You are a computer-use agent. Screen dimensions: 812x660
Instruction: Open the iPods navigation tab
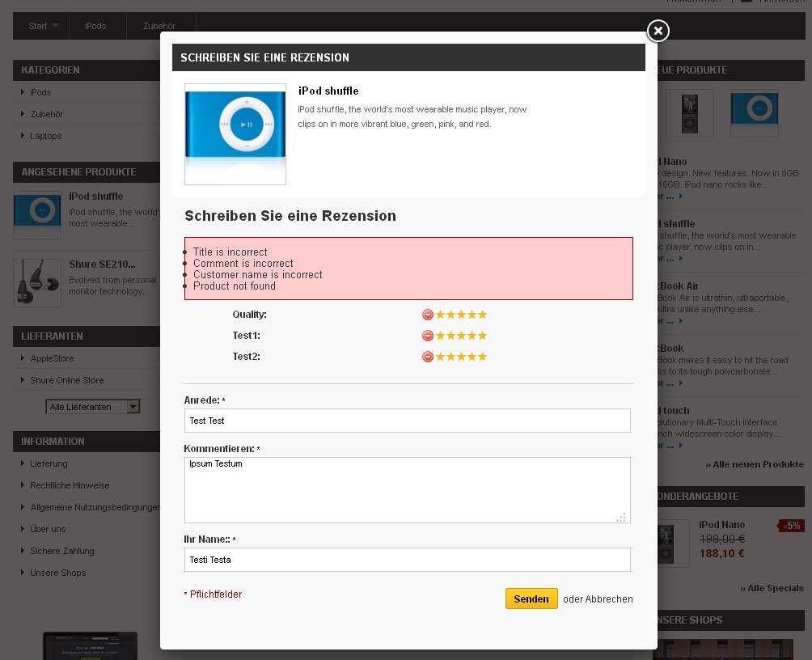[x=95, y=26]
